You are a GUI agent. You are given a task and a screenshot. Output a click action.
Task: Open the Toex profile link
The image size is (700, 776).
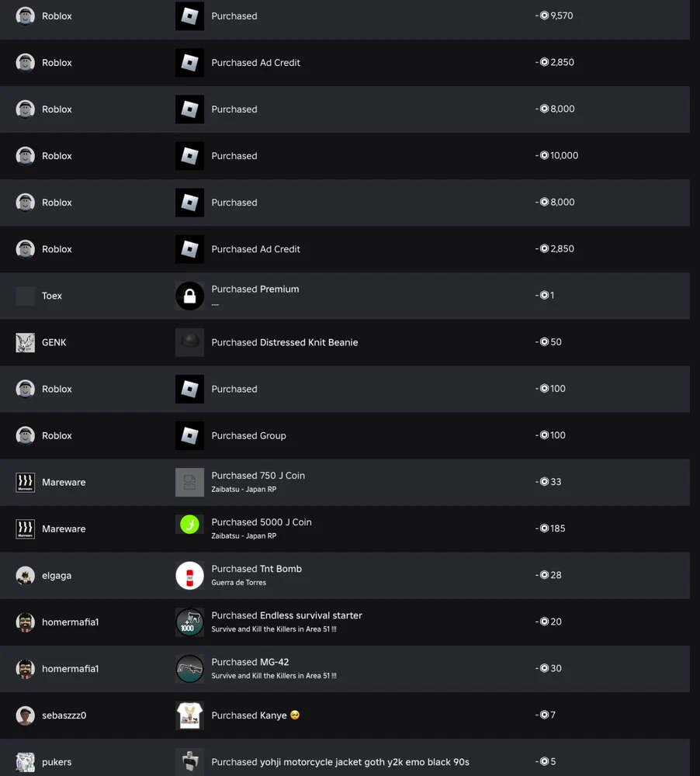click(52, 296)
